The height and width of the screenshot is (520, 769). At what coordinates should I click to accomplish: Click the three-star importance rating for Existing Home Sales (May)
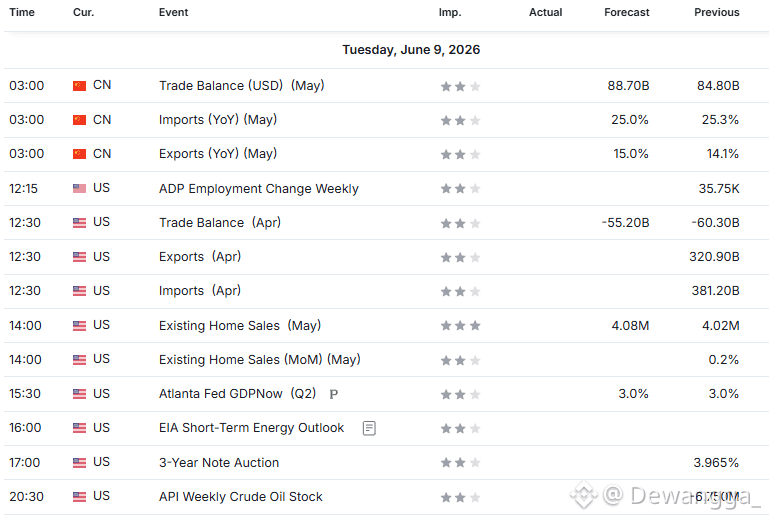click(460, 326)
